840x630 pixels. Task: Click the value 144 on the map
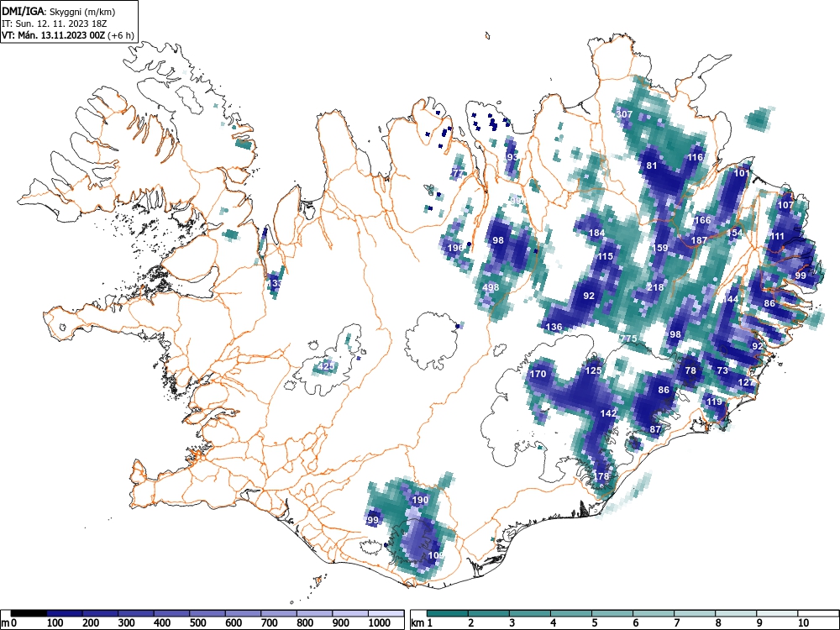730,299
